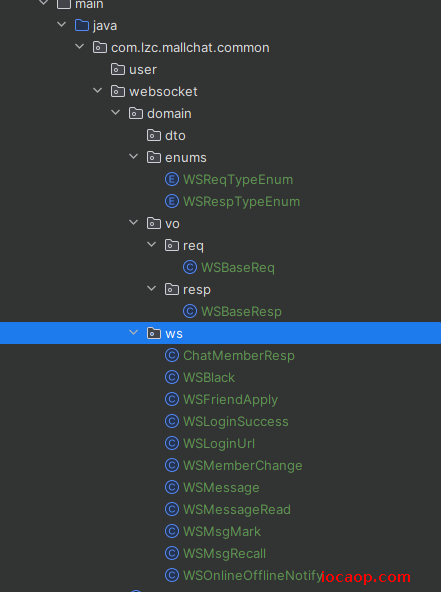Select the WSFriendApply class
Image resolution: width=441 pixels, height=592 pixels.
tap(230, 399)
